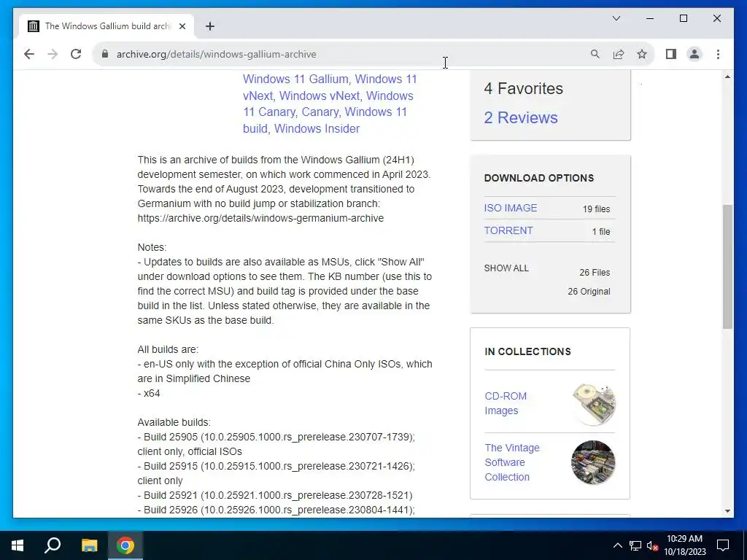Select the Windows Gallium build archive tab

(x=107, y=26)
